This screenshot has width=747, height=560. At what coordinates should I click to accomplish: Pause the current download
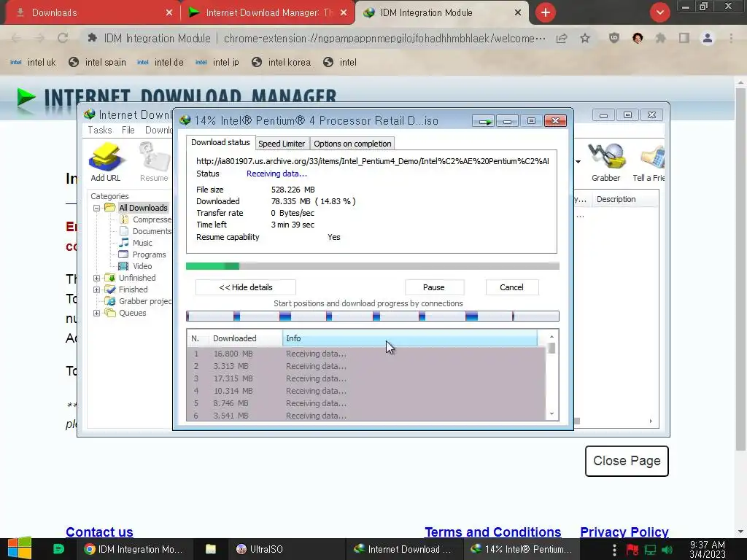tap(434, 287)
